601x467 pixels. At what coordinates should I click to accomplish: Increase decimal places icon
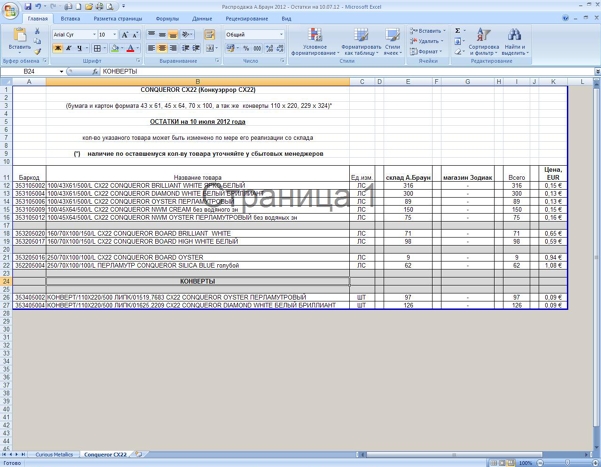(x=269, y=48)
